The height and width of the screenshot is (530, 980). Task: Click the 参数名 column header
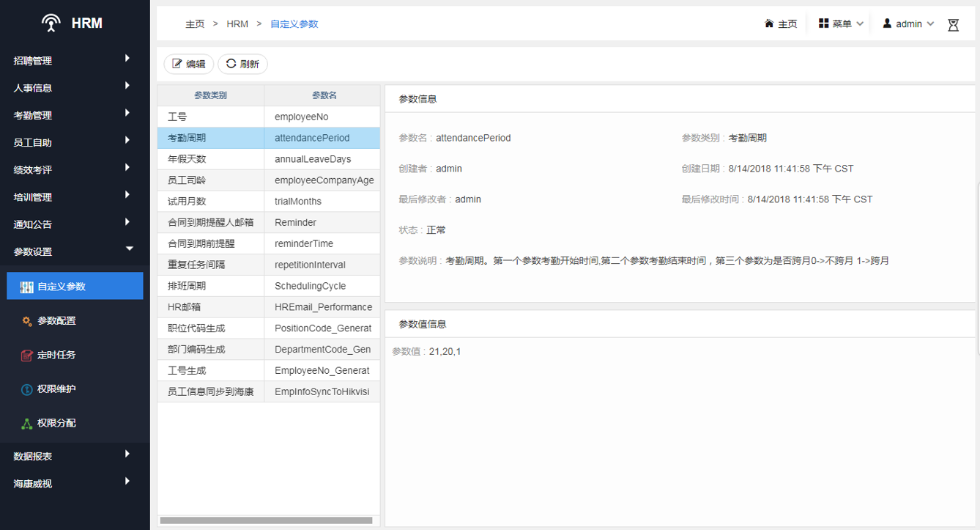click(x=324, y=95)
